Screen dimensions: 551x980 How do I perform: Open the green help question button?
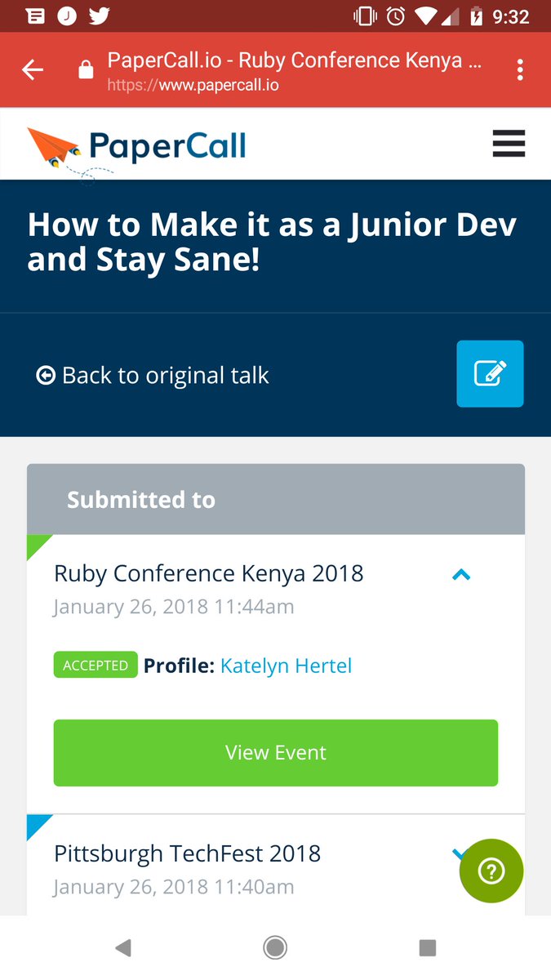coord(491,871)
